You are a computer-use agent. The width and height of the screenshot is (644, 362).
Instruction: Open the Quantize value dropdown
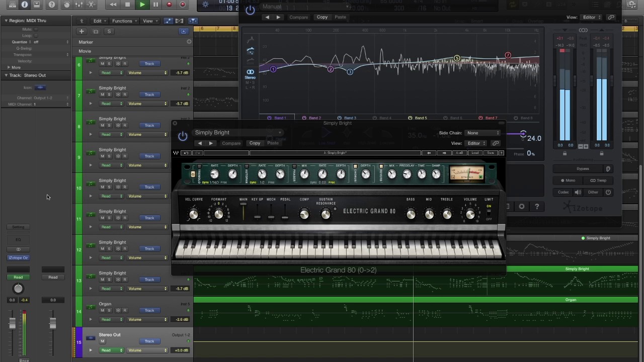click(x=51, y=42)
